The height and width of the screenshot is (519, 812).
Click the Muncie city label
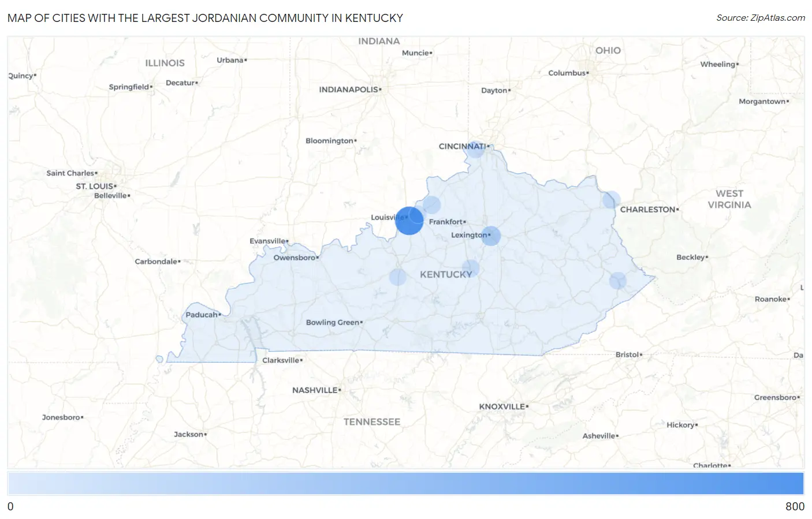point(416,53)
